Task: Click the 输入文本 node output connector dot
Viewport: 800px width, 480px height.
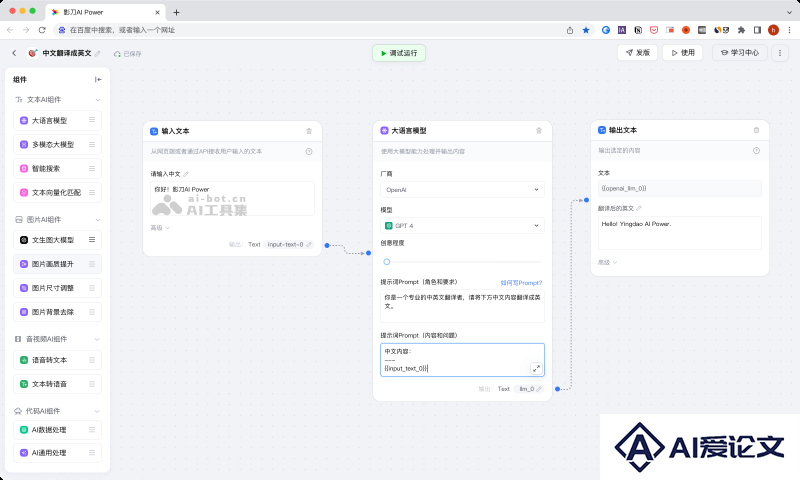Action: point(327,245)
